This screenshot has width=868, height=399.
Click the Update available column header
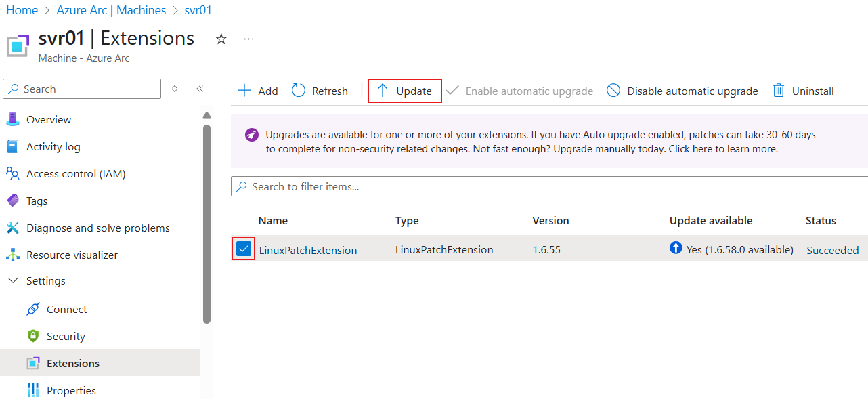(x=711, y=220)
